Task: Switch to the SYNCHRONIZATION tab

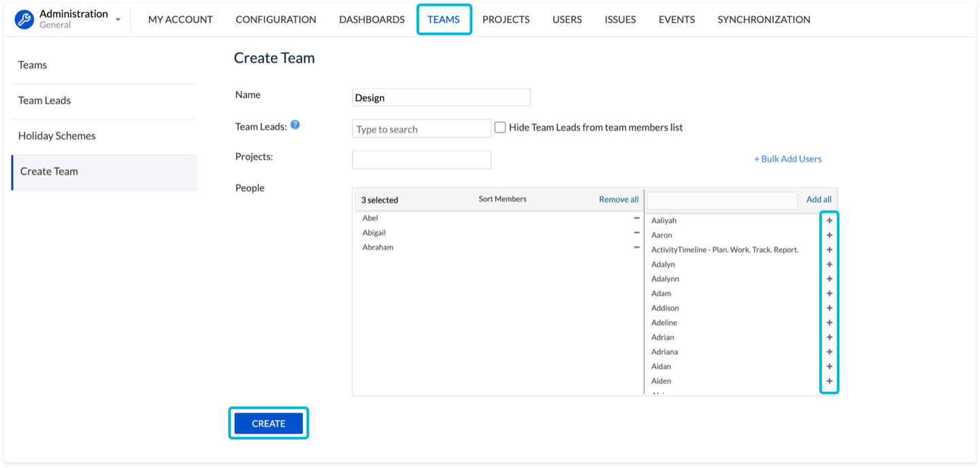Action: point(764,20)
